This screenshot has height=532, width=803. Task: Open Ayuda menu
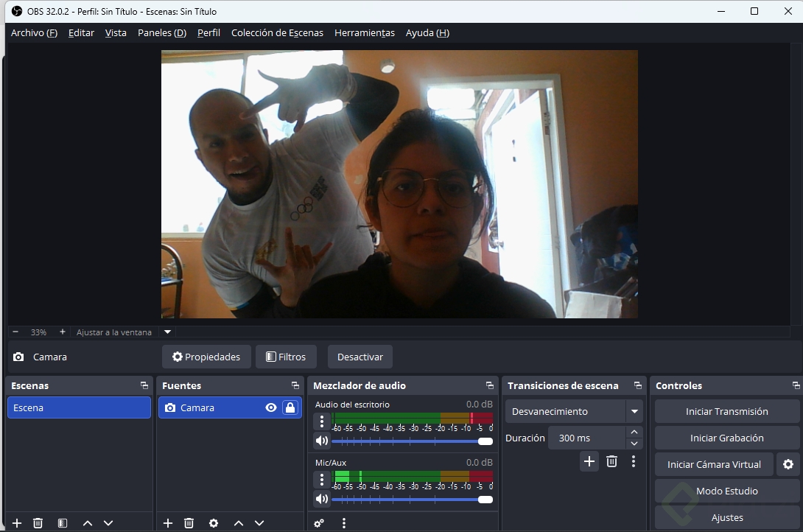[427, 32]
